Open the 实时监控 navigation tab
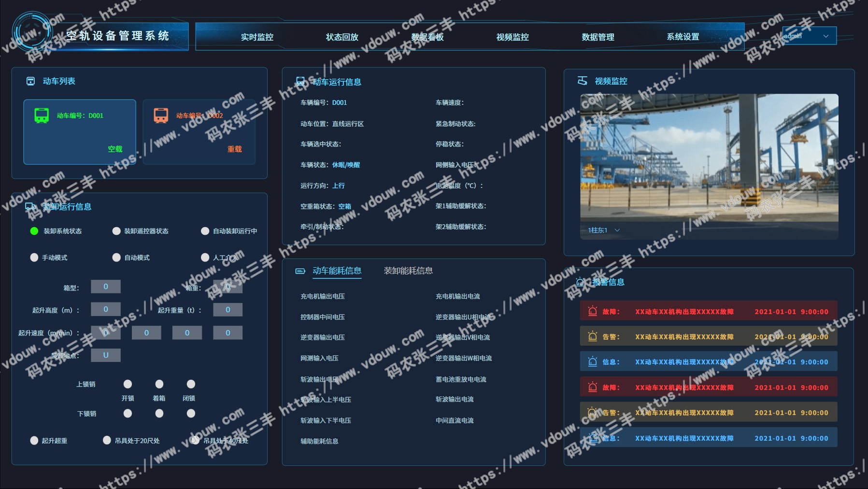The image size is (868, 489). point(257,37)
